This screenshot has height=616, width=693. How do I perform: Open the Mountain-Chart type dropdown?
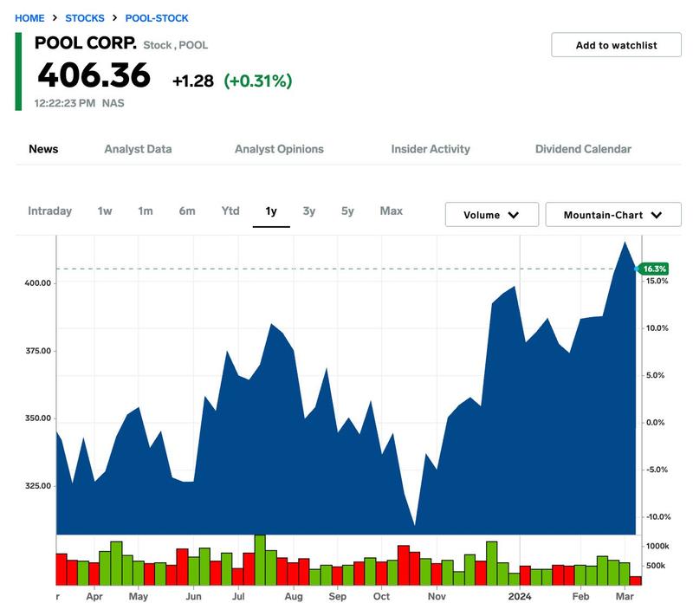click(613, 215)
